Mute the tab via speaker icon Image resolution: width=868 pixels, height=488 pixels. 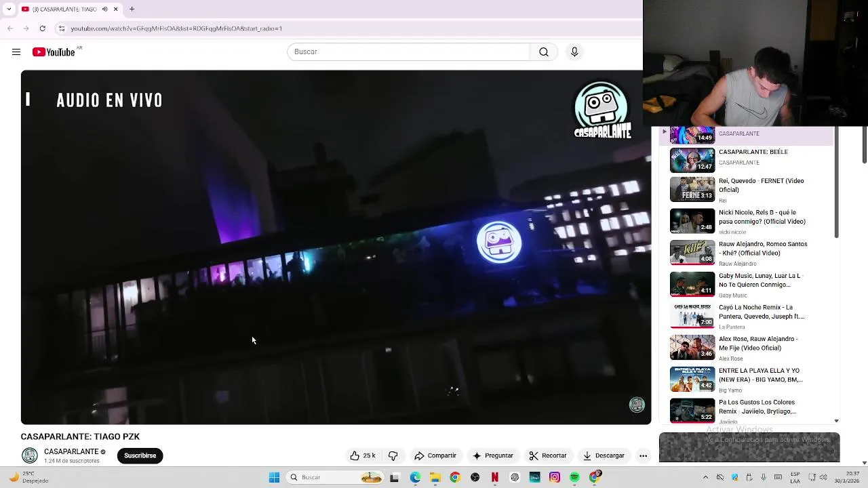pyautogui.click(x=104, y=9)
